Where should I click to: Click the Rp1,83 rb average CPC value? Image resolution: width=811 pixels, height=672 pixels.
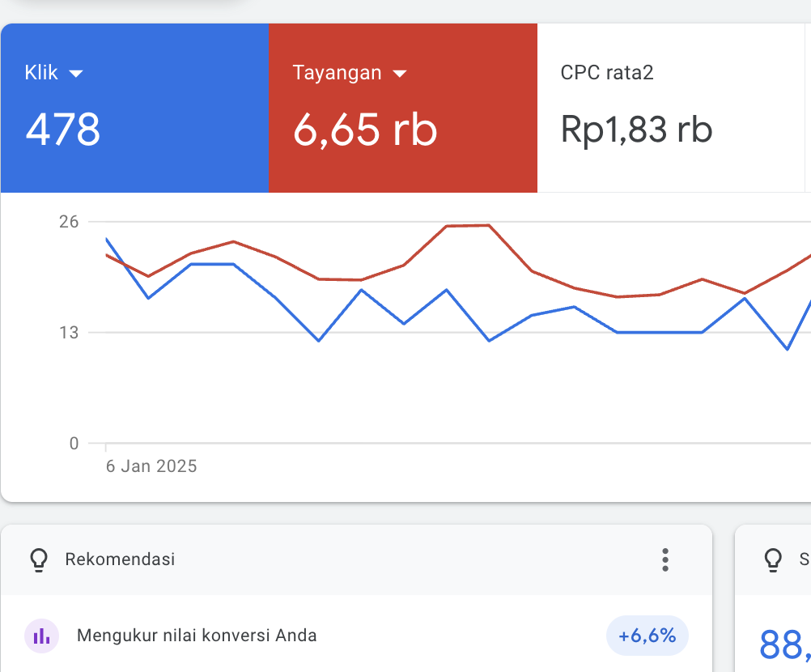(636, 130)
